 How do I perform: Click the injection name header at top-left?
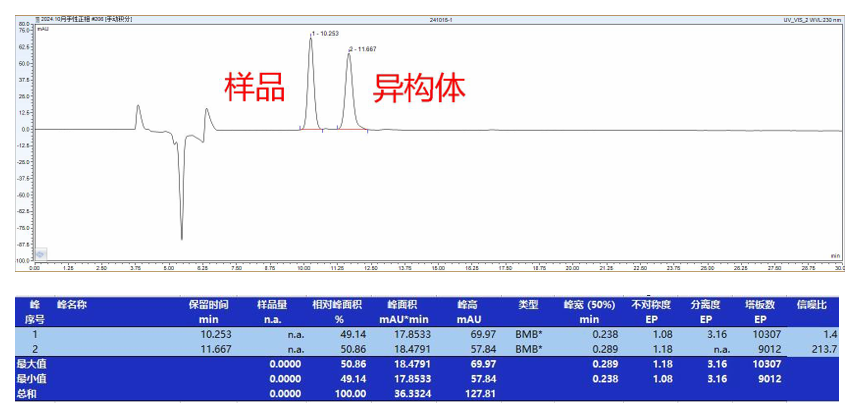(x=82, y=19)
